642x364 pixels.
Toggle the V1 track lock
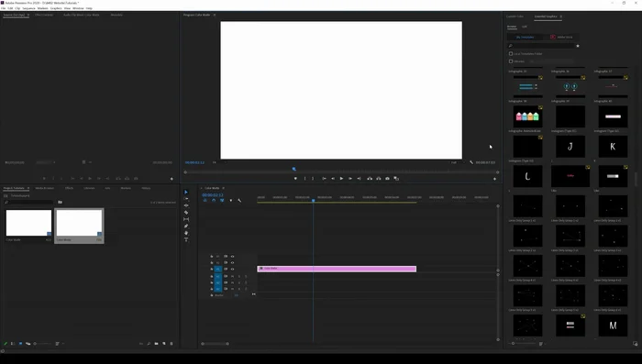click(x=212, y=270)
